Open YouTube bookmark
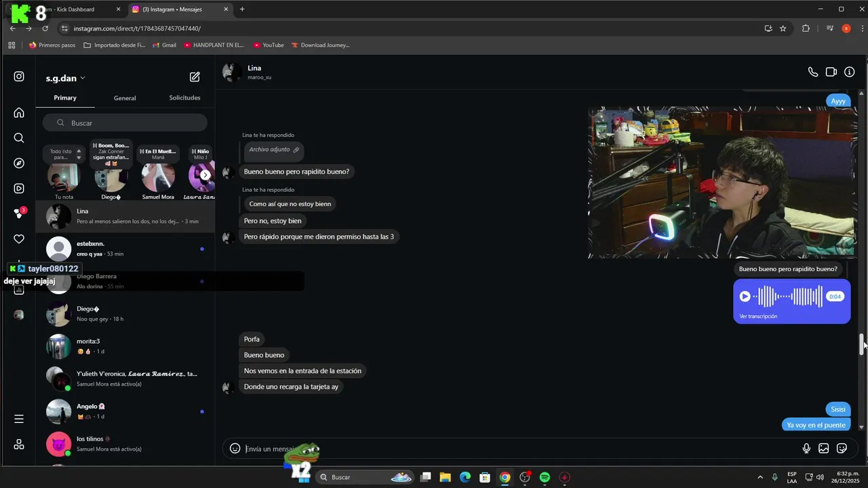The image size is (868, 488). click(x=269, y=45)
